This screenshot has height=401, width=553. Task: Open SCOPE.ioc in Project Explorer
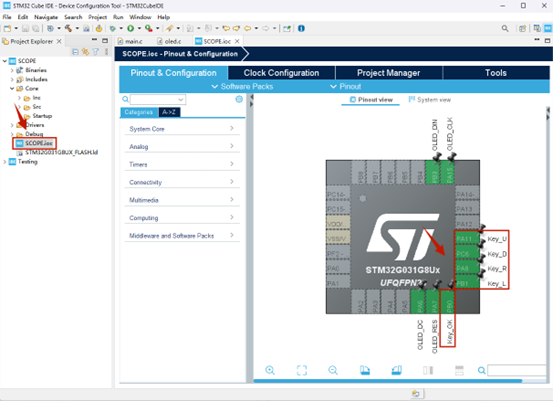(35, 143)
